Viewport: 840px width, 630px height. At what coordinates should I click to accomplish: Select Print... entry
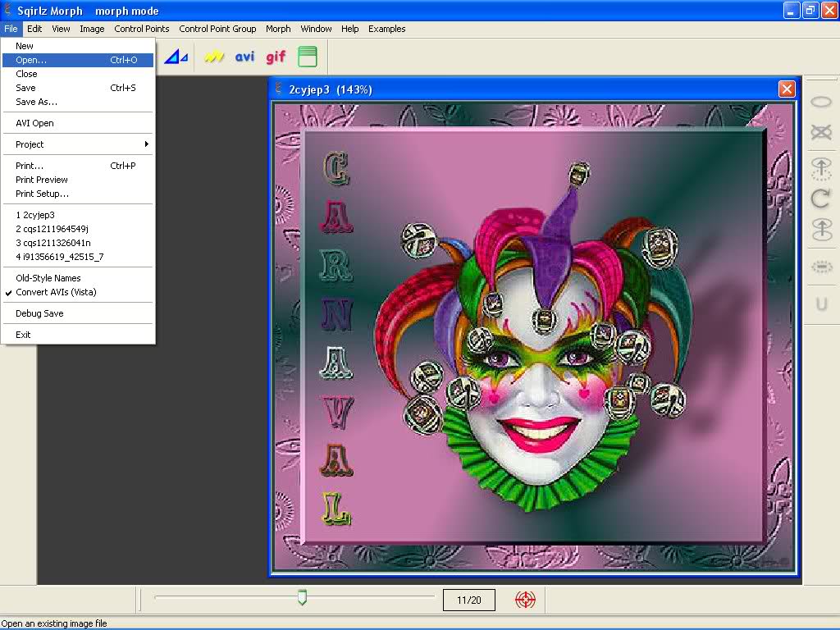pyautogui.click(x=78, y=166)
